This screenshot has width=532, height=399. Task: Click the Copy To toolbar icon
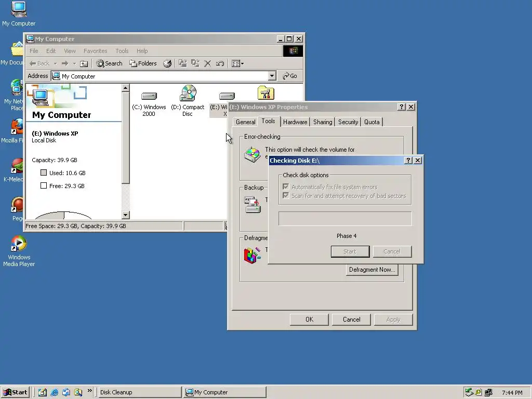coord(195,63)
